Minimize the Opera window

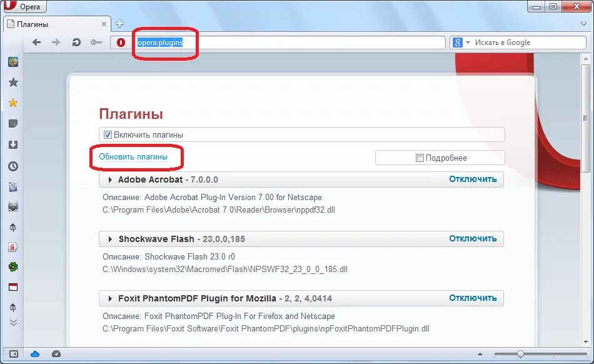click(536, 6)
